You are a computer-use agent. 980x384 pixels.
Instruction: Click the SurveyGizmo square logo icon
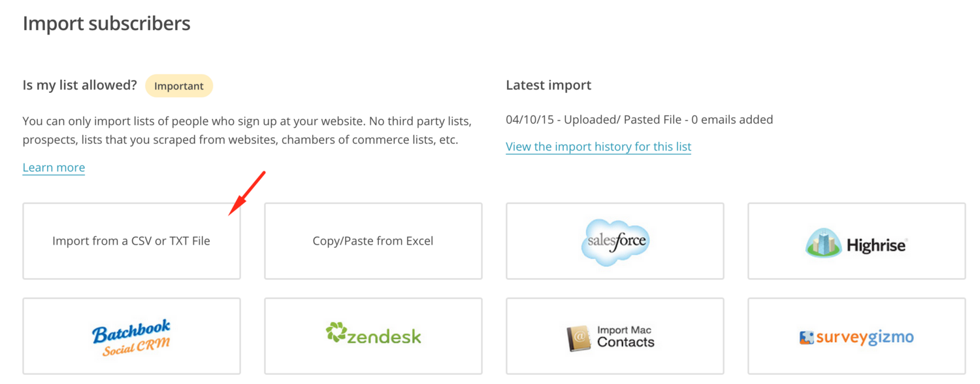click(x=806, y=338)
